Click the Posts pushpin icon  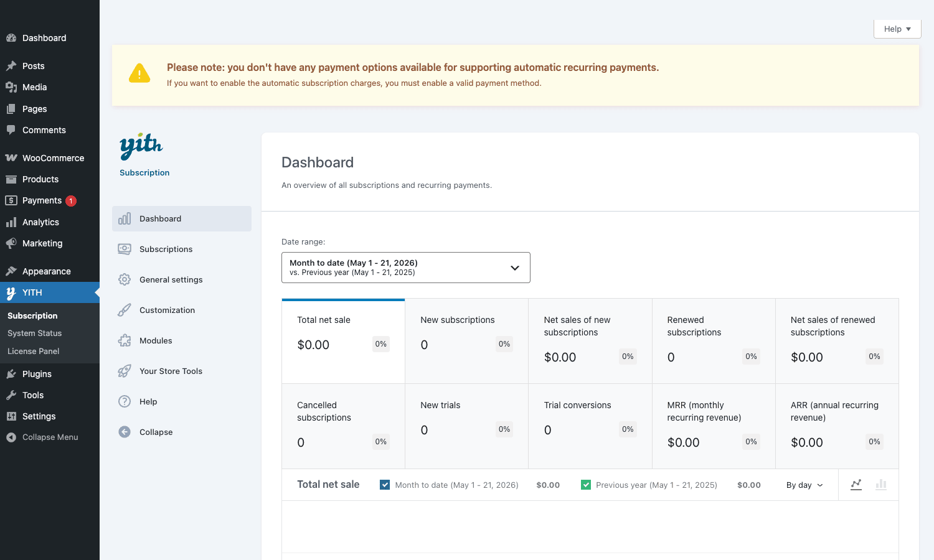(11, 66)
